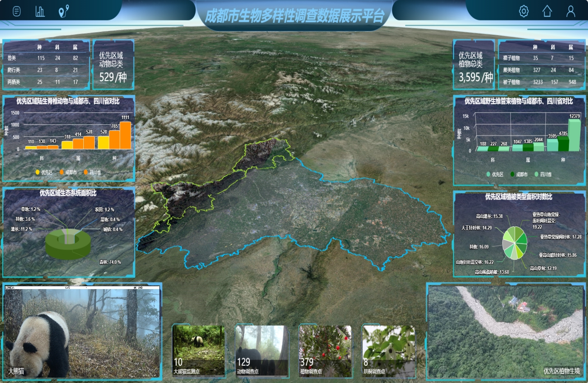The height and width of the screenshot is (383, 588).
Task: Click the 12379 四川省 species bar
Action: (x=574, y=135)
